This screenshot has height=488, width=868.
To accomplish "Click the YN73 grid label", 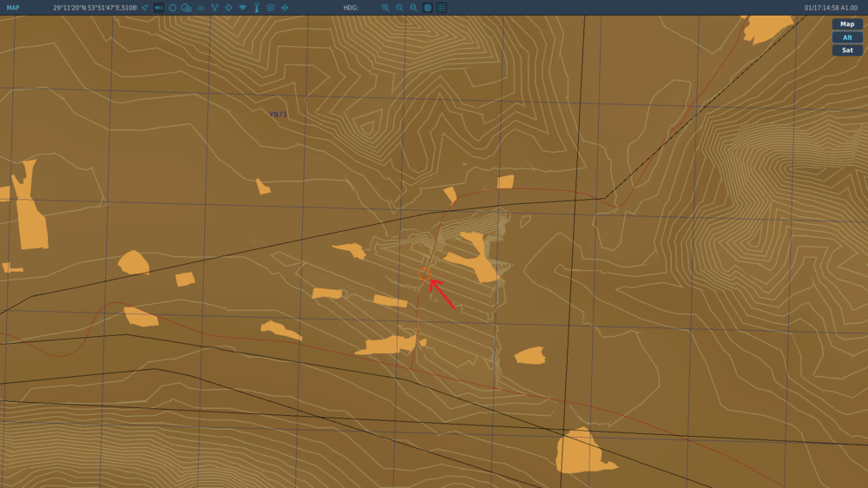I will click(278, 115).
